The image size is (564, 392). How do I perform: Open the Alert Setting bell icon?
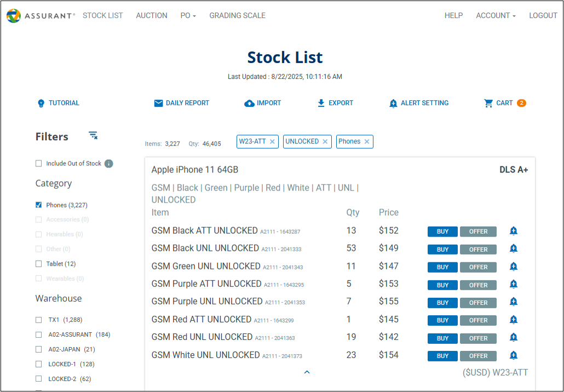(x=393, y=103)
